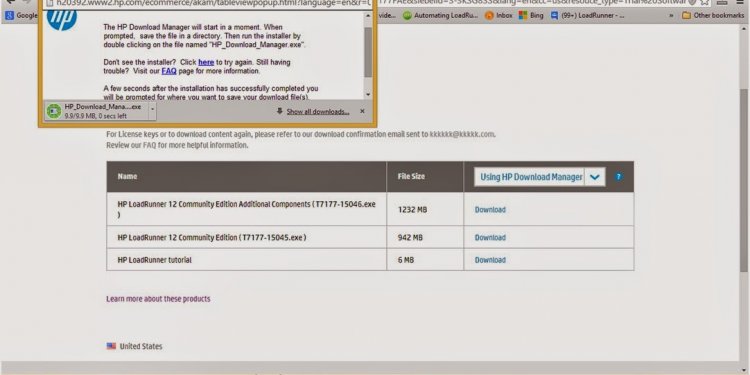Close the downloads bar in the popup
The image size is (750, 375).
coord(362,111)
